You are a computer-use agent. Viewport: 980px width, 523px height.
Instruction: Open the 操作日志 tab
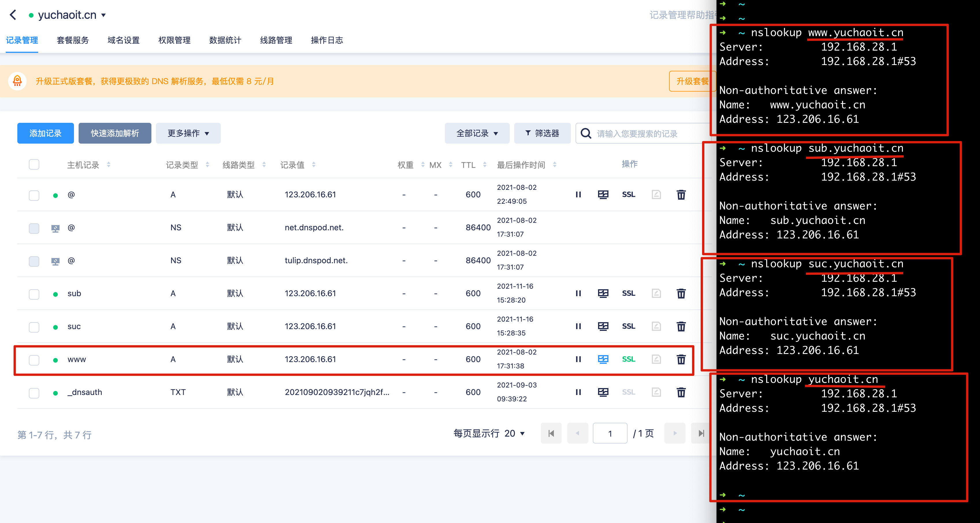click(x=326, y=40)
